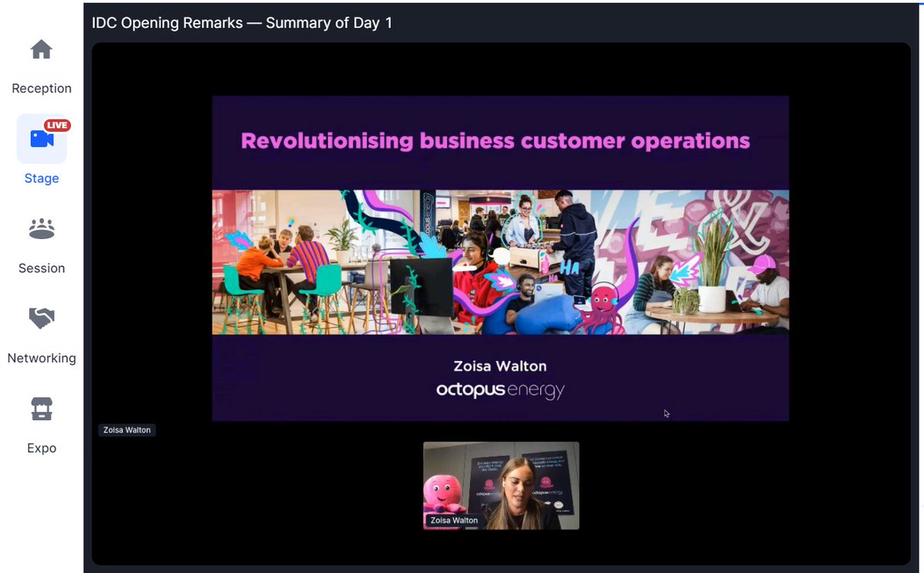Click the red LIVE badge
The width and height of the screenshot is (924, 573).
click(x=57, y=125)
